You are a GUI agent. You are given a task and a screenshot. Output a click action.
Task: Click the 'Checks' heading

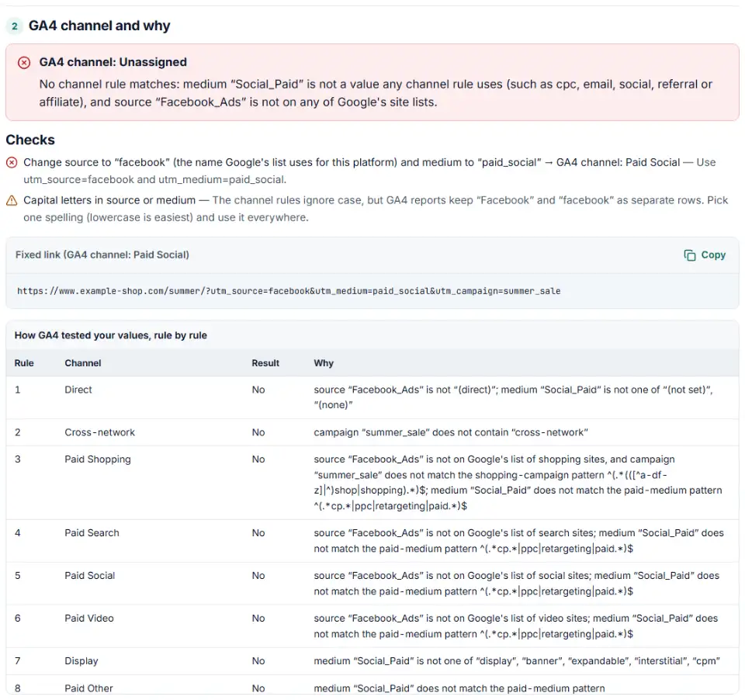tap(30, 140)
